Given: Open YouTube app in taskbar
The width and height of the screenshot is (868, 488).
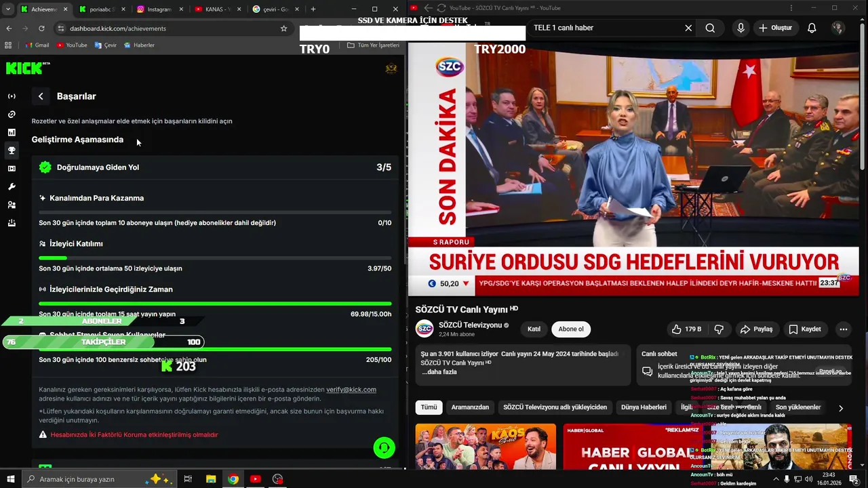Looking at the screenshot, I should [x=255, y=479].
